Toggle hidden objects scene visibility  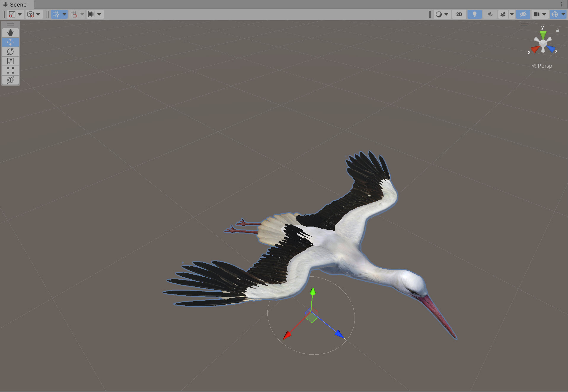click(x=523, y=14)
